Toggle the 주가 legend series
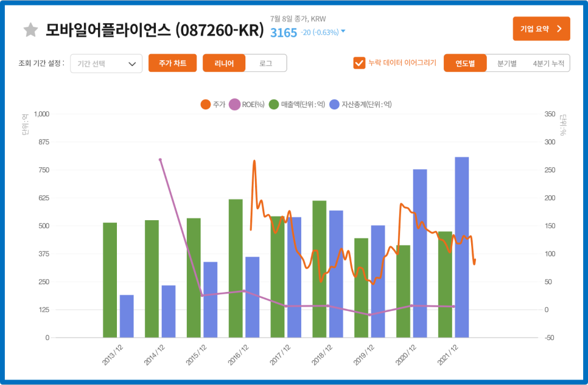 (x=213, y=104)
